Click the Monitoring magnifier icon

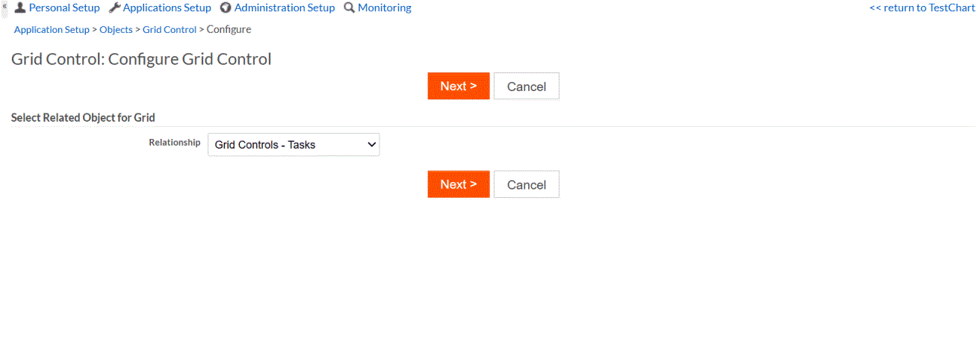click(349, 7)
